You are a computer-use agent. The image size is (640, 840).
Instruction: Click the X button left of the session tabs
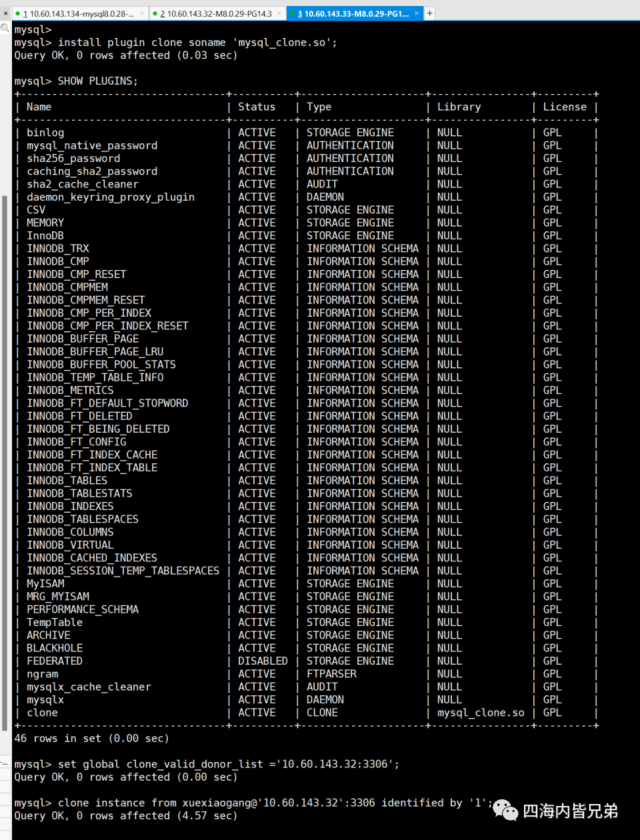click(5, 13)
